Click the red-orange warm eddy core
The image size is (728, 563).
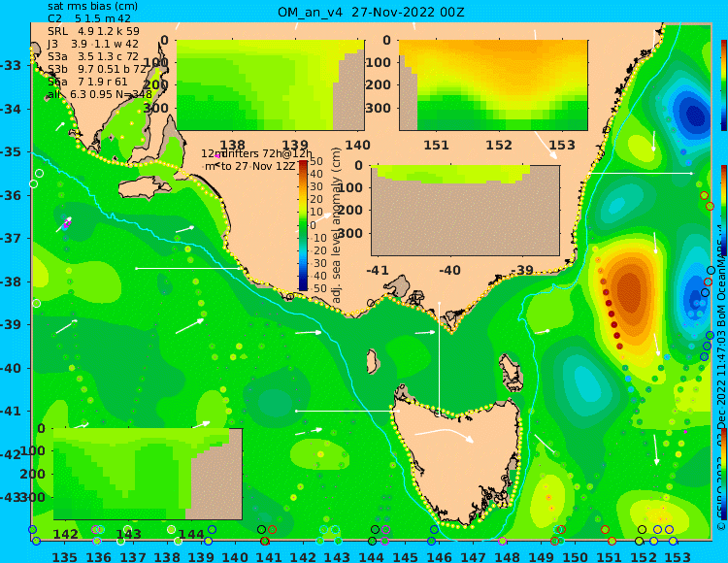coord(630,294)
